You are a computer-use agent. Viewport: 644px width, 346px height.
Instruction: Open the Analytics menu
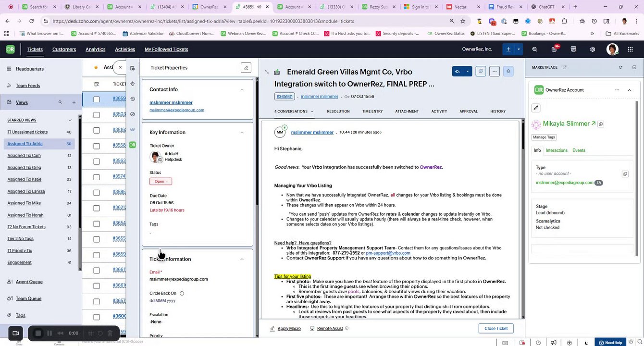pos(95,49)
